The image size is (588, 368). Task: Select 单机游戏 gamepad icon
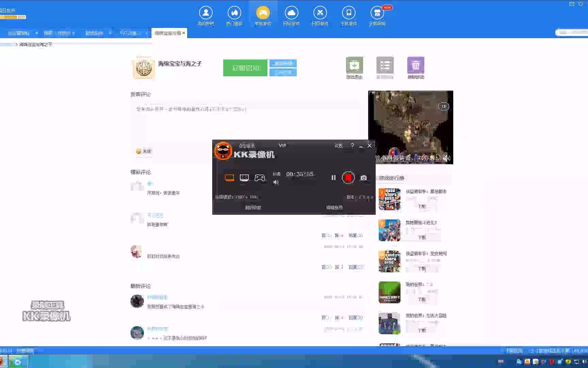pyautogui.click(x=263, y=13)
